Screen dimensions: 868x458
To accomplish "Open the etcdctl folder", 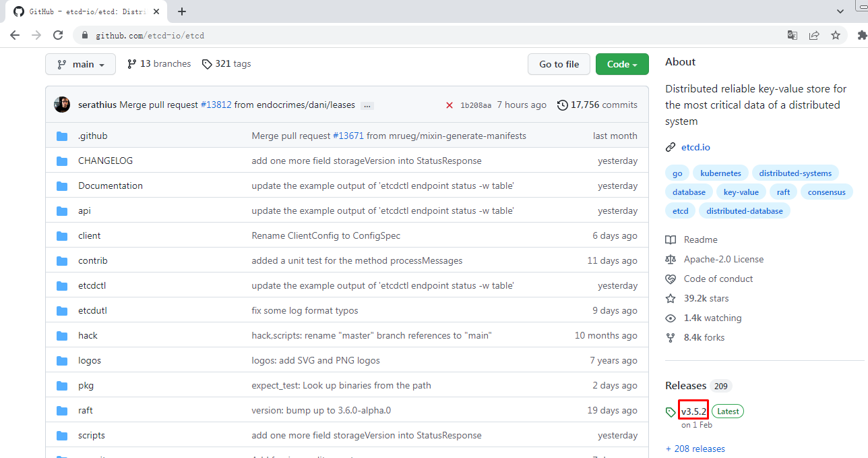I will tap(92, 286).
